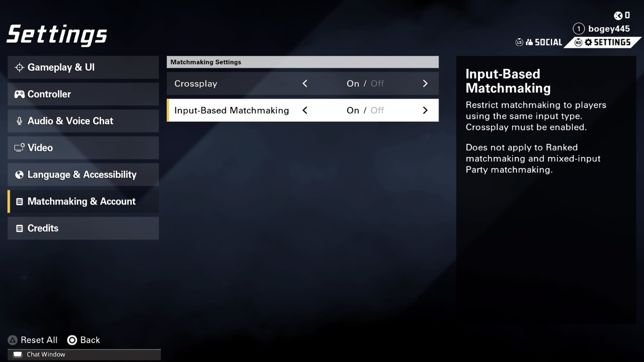This screenshot has width=644, height=362.
Task: Set Input-Based Matchmaking to Off
Action: (377, 111)
